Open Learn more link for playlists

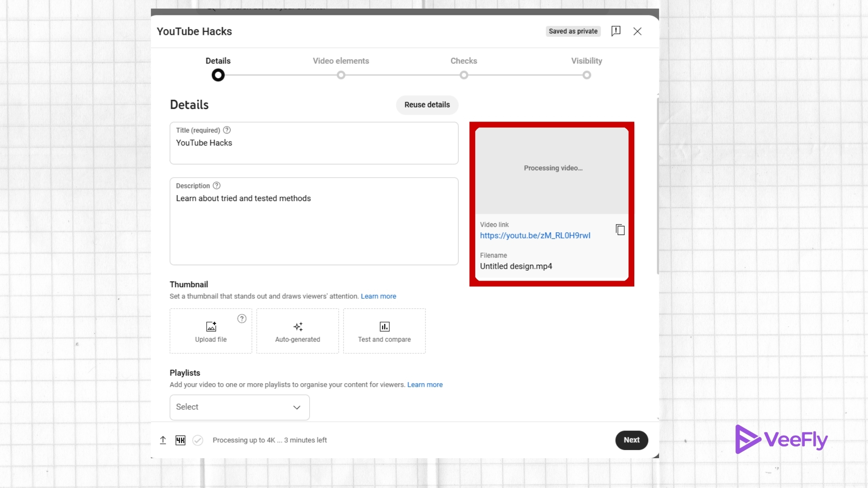tap(425, 385)
